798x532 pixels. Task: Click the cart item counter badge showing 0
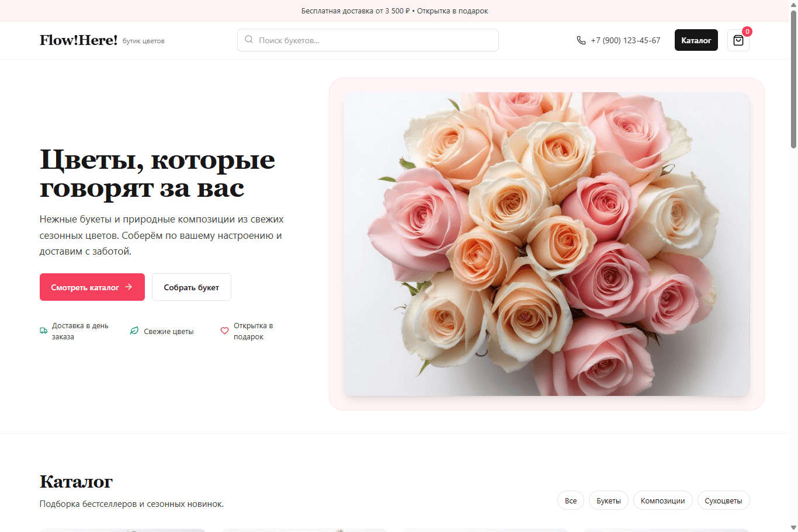(x=748, y=32)
